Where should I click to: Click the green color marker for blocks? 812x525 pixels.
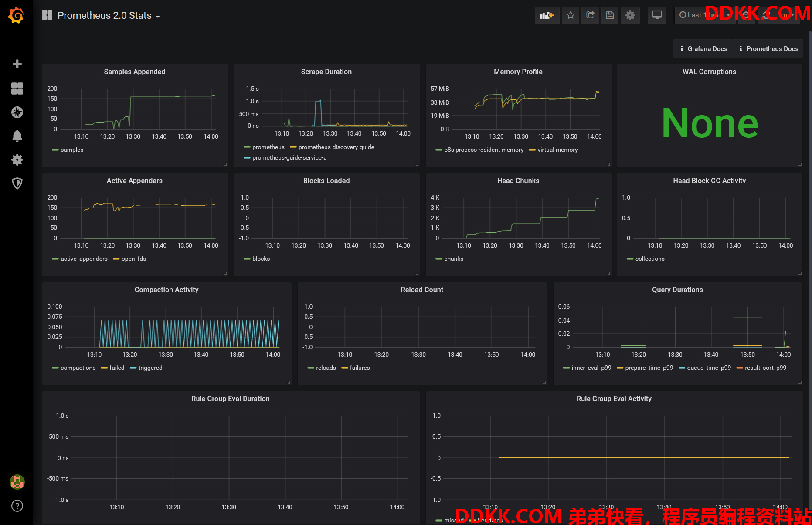click(x=247, y=259)
